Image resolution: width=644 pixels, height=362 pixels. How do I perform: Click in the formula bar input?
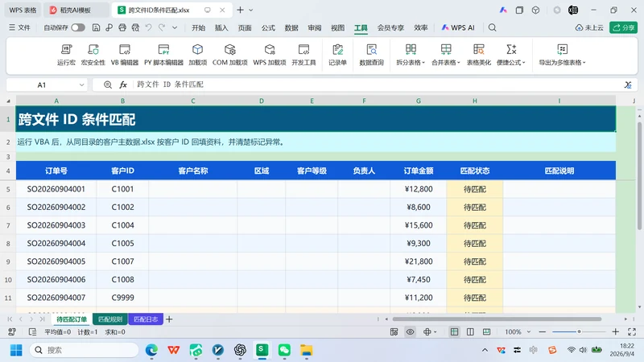376,84
